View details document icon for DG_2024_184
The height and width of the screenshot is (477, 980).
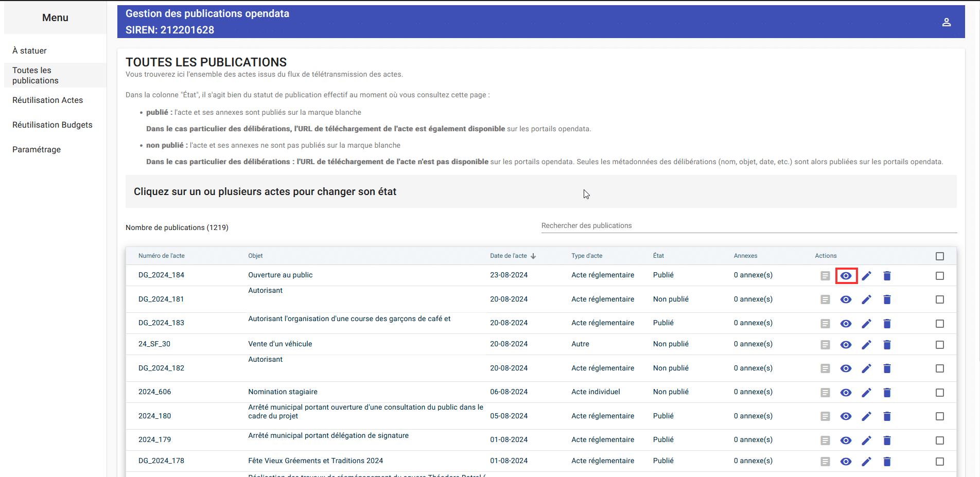coord(825,276)
